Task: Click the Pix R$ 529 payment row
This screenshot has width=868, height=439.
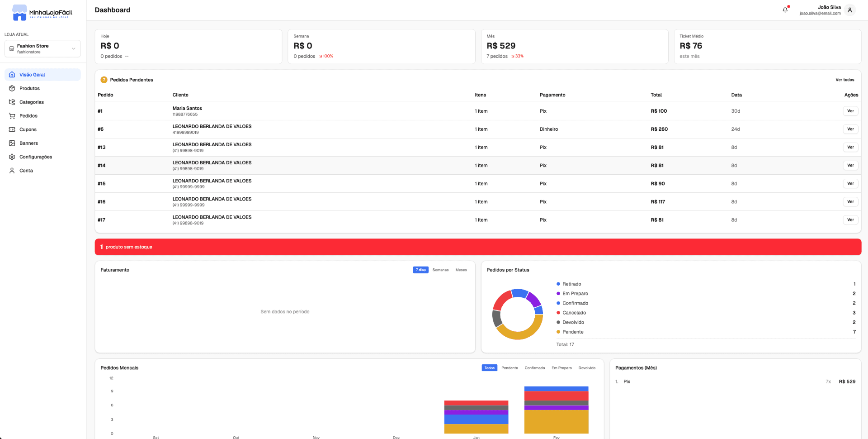Action: coord(735,382)
